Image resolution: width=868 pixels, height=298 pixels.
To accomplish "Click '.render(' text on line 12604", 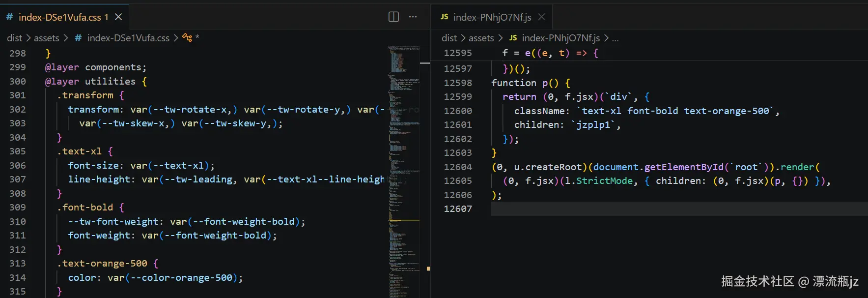I will (797, 167).
